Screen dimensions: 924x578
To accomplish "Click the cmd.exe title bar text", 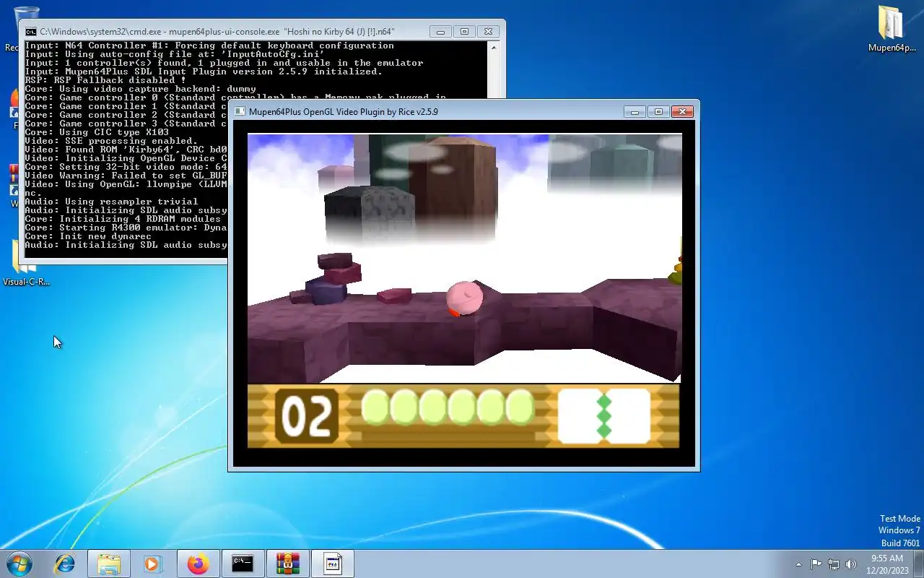I will point(217,32).
